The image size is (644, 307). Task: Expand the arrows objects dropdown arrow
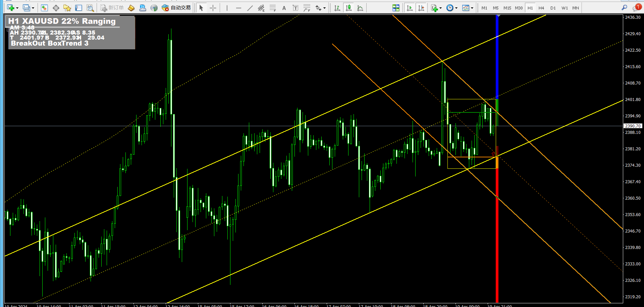pyautogui.click(x=324, y=8)
